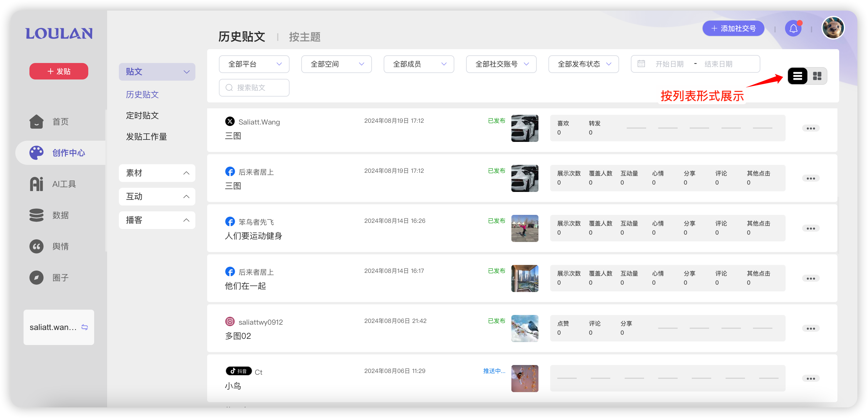Click Facebook icon on 笨鸟者先飞 post
This screenshot has height=418, width=868.
click(230, 221)
